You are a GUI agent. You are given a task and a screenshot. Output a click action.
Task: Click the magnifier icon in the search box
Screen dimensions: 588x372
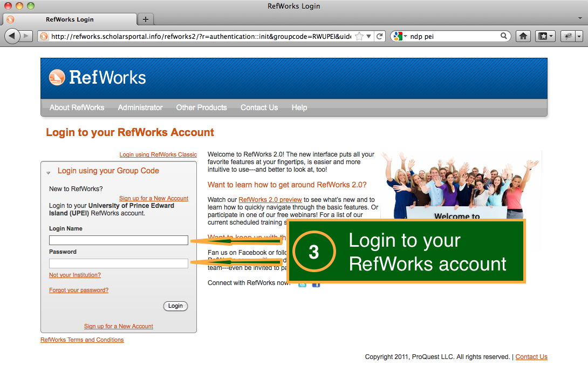504,36
